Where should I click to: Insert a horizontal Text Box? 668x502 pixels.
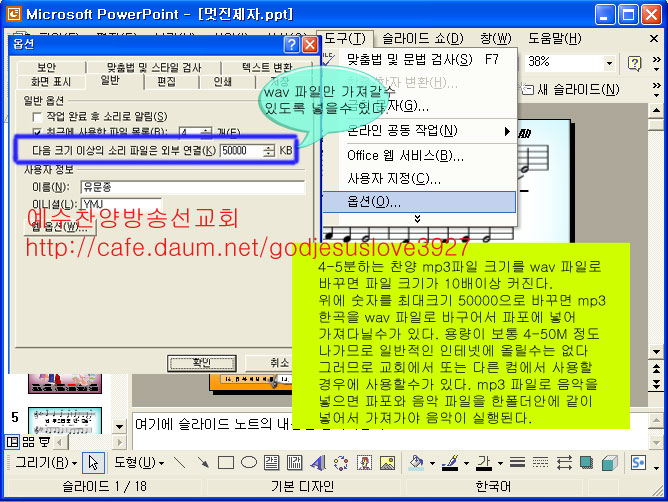click(x=271, y=462)
